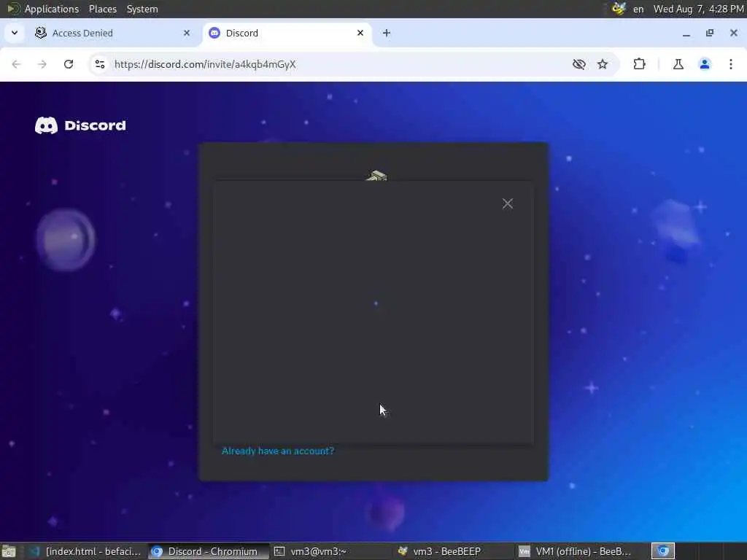Close the Discord tab

point(360,33)
